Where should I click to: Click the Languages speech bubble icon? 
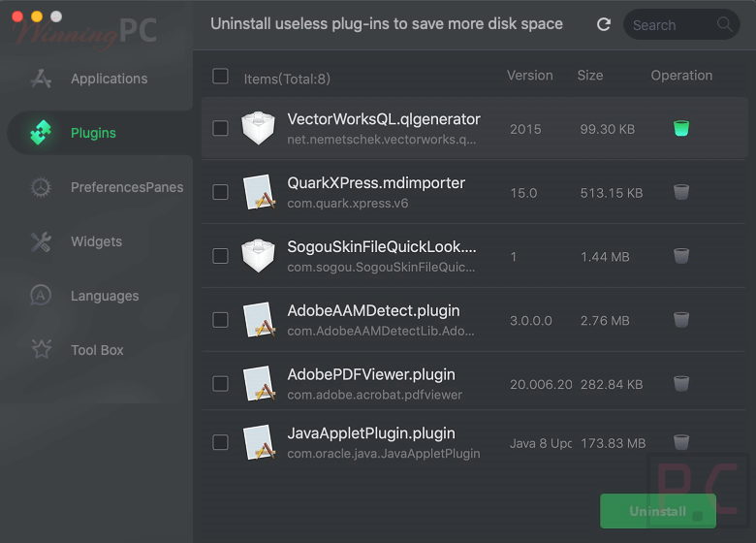(41, 296)
